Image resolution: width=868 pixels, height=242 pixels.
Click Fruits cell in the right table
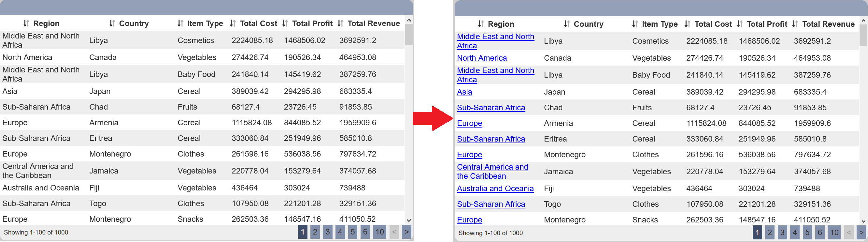coord(642,108)
